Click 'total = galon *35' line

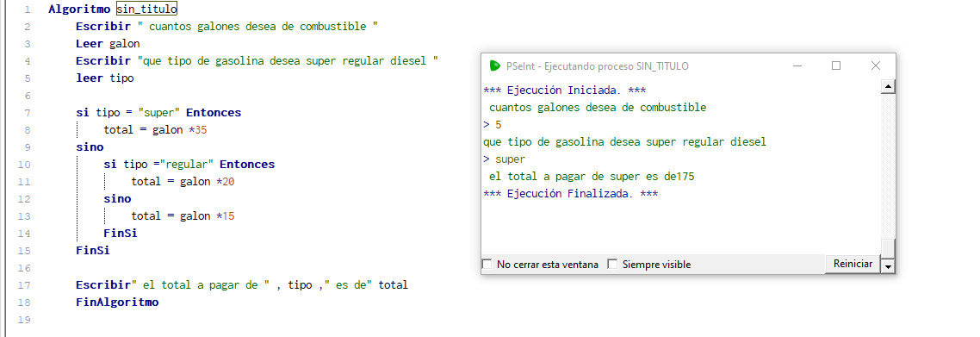tap(155, 130)
